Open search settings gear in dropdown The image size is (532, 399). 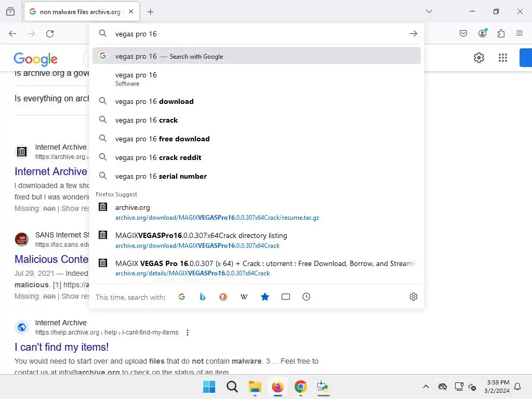coord(413,297)
